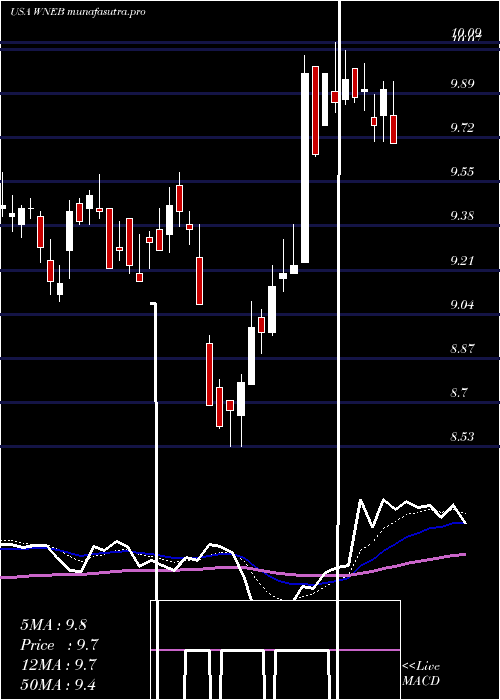Click the 9.72 price axis label

pyautogui.click(x=462, y=128)
